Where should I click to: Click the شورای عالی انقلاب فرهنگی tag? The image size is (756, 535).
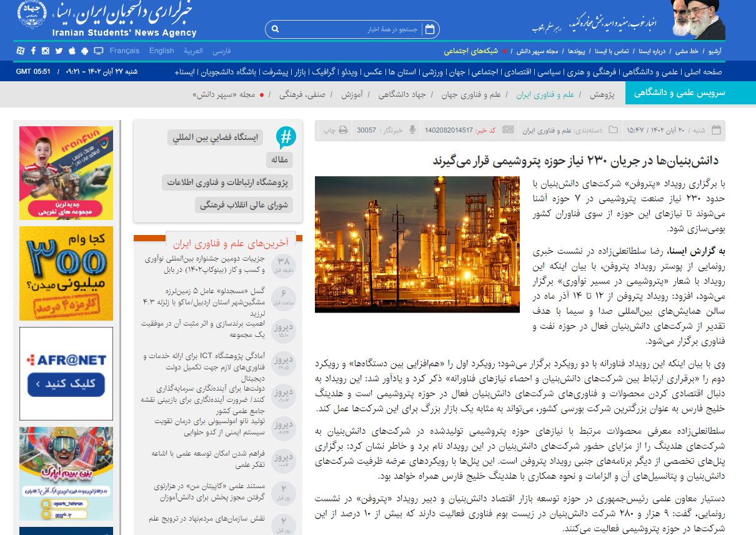click(x=244, y=205)
